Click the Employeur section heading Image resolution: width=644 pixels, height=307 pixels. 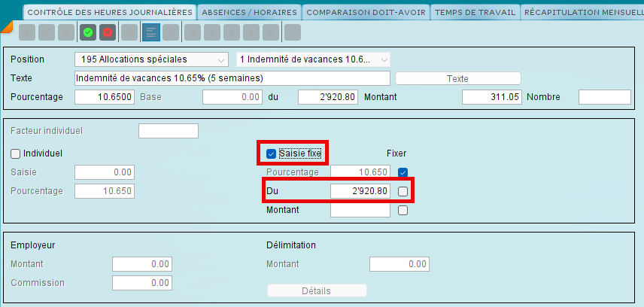coord(33,246)
